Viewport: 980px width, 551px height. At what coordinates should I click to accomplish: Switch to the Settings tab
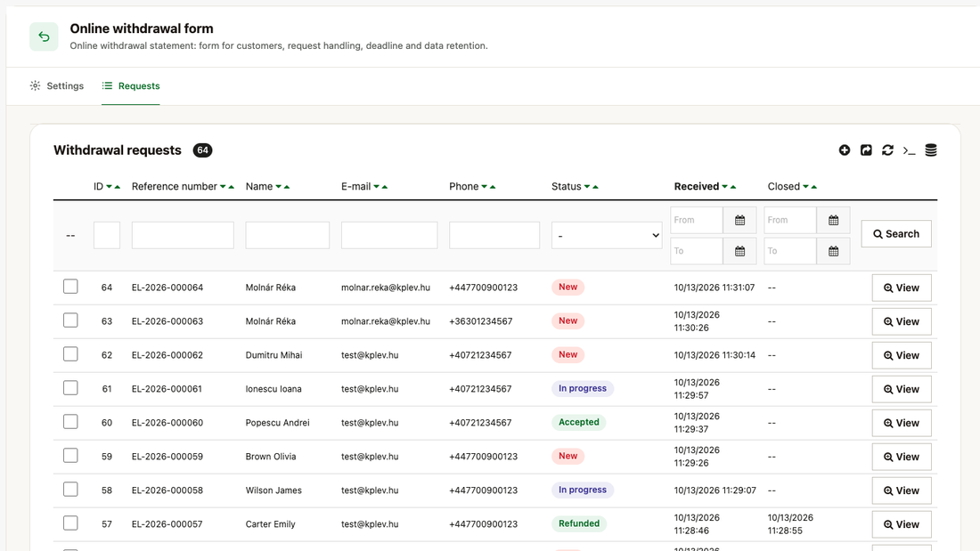57,85
